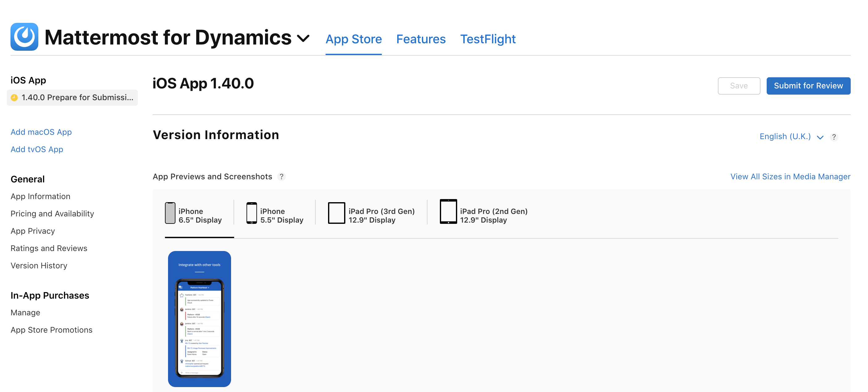Click the iPhone 5.5" device icon

pyautogui.click(x=251, y=213)
